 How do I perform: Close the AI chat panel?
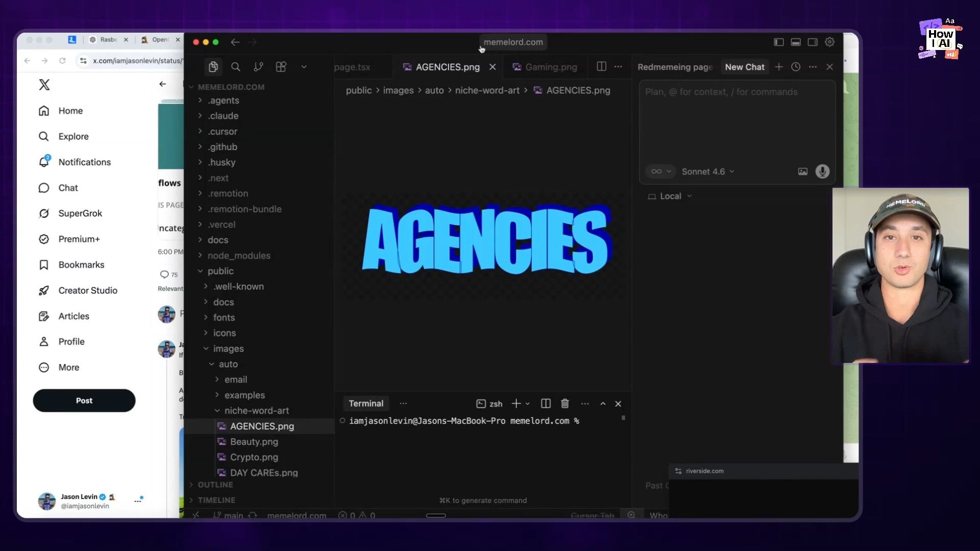coord(830,67)
